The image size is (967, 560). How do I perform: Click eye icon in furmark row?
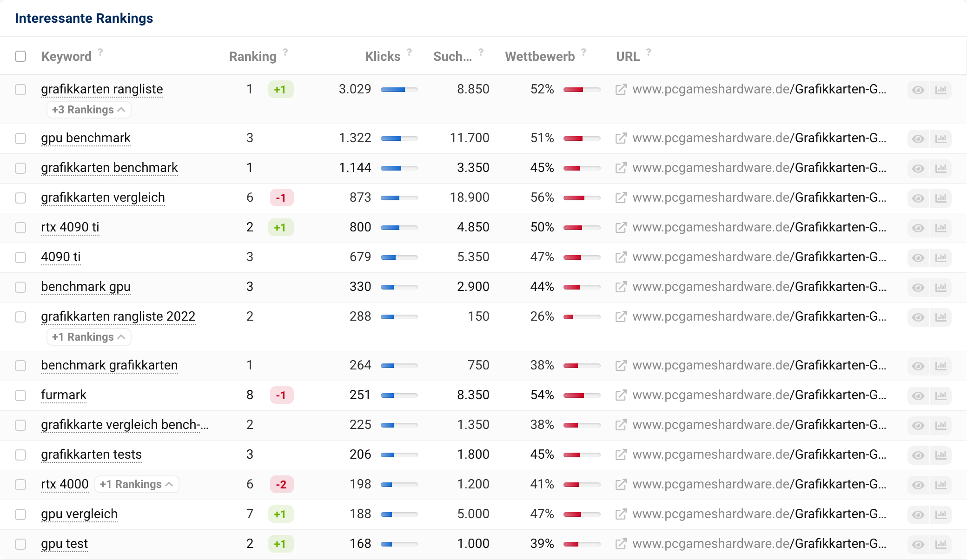pyautogui.click(x=918, y=395)
